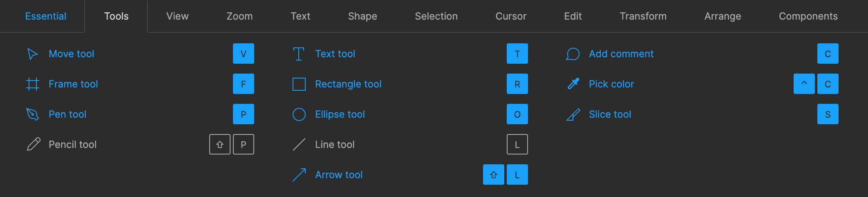Click the S key for Slice tool
Image resolution: width=868 pixels, height=197 pixels.
click(x=828, y=114)
